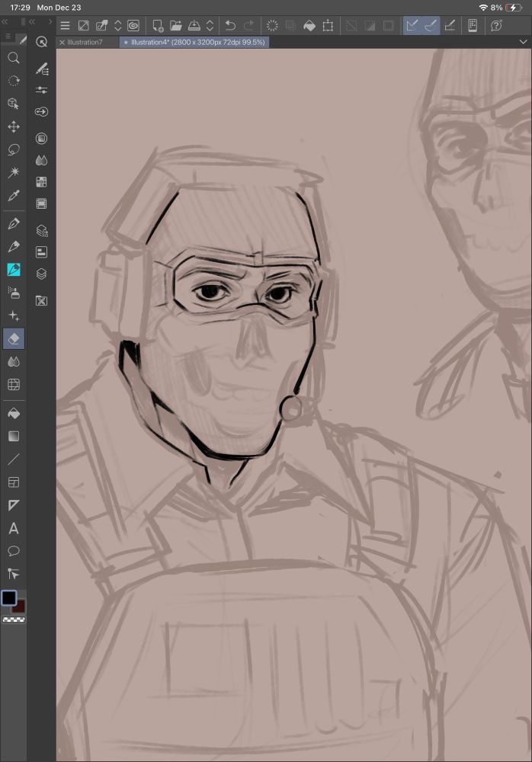
Task: Toggle Snap to Ruler
Action: 412,26
